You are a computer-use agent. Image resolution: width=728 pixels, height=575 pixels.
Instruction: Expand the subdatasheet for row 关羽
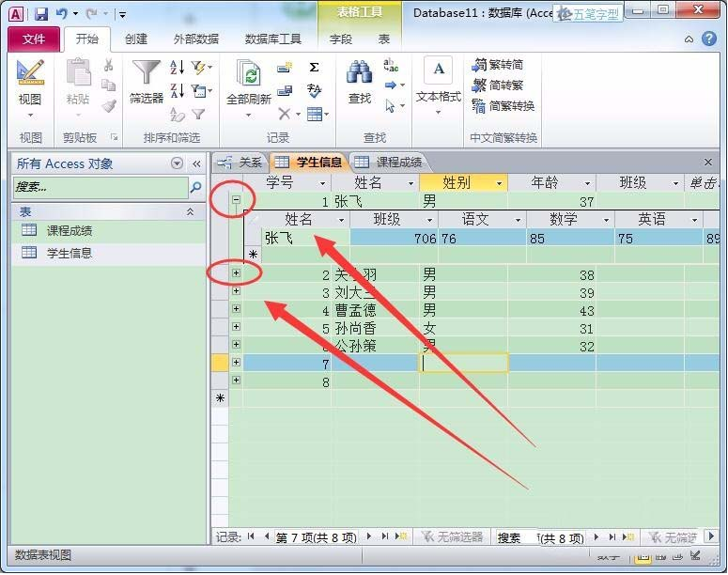pyautogui.click(x=237, y=273)
